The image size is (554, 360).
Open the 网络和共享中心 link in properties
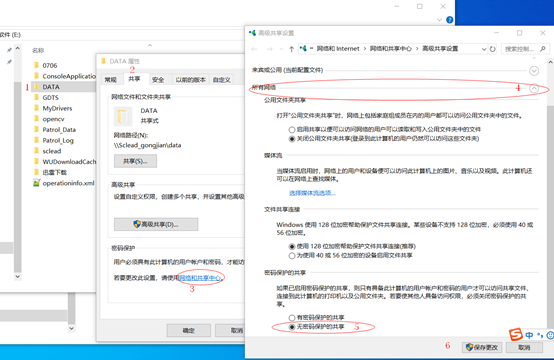[200, 278]
